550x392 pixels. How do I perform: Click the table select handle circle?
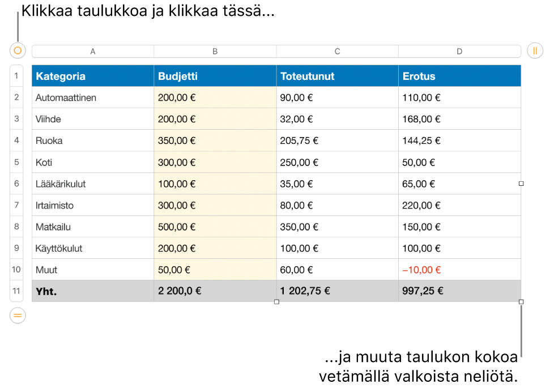18,51
